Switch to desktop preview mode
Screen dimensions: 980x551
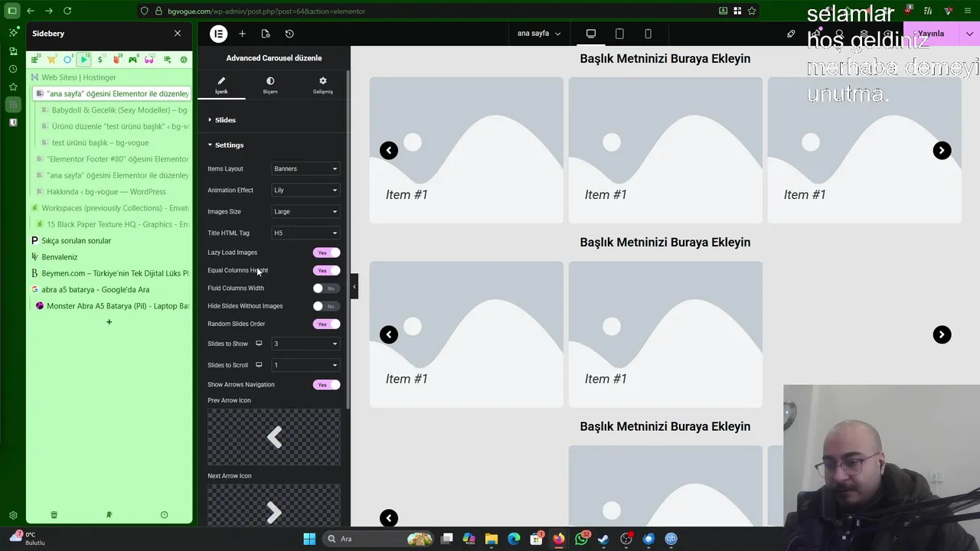(591, 34)
